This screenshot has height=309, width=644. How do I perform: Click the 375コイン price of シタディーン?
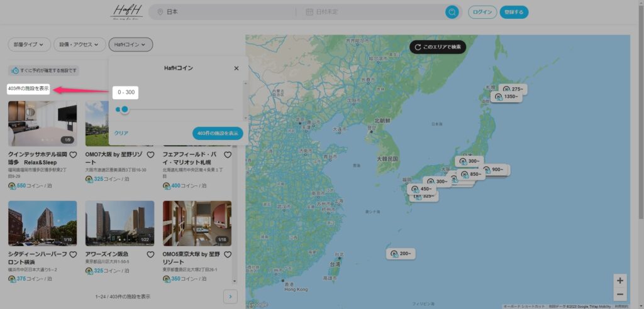30,279
